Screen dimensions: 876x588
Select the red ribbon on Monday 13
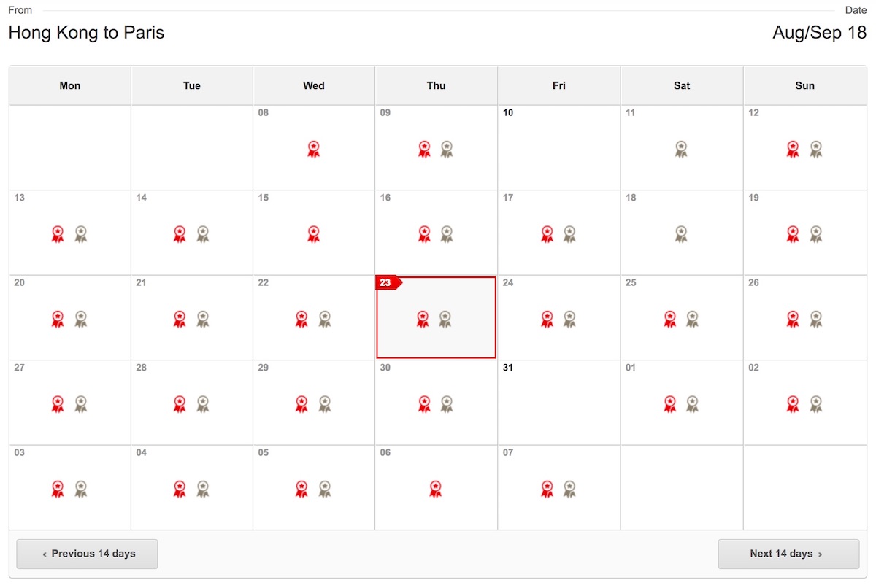58,234
